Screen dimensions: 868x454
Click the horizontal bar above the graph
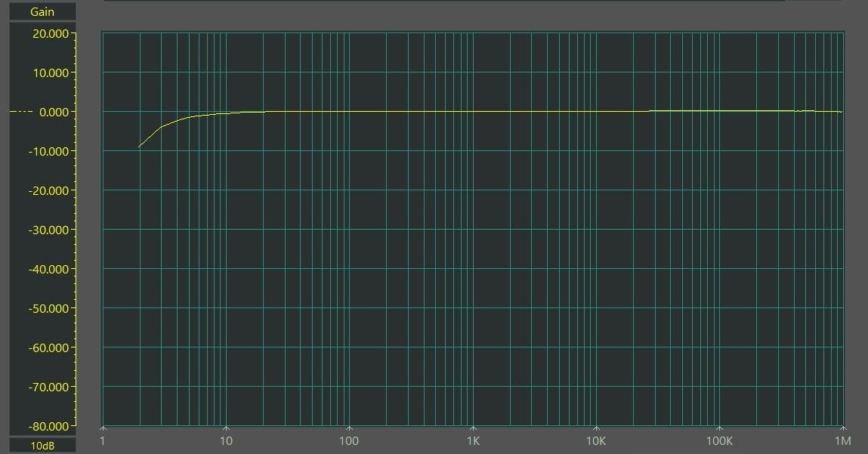(444, 1)
